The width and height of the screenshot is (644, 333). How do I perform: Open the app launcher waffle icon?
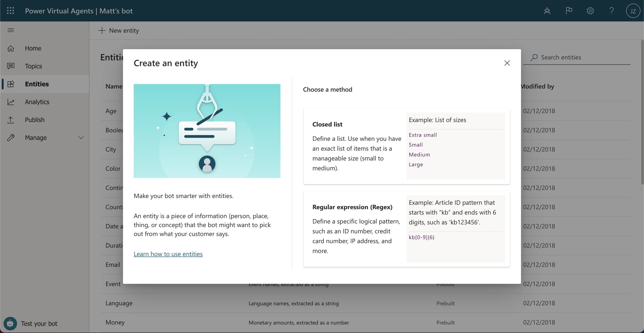(11, 11)
